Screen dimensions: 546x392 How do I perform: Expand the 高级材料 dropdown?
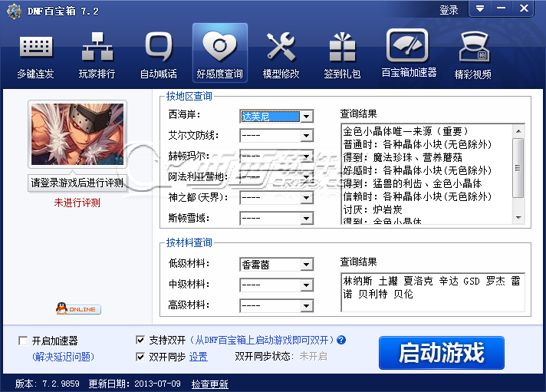307,306
